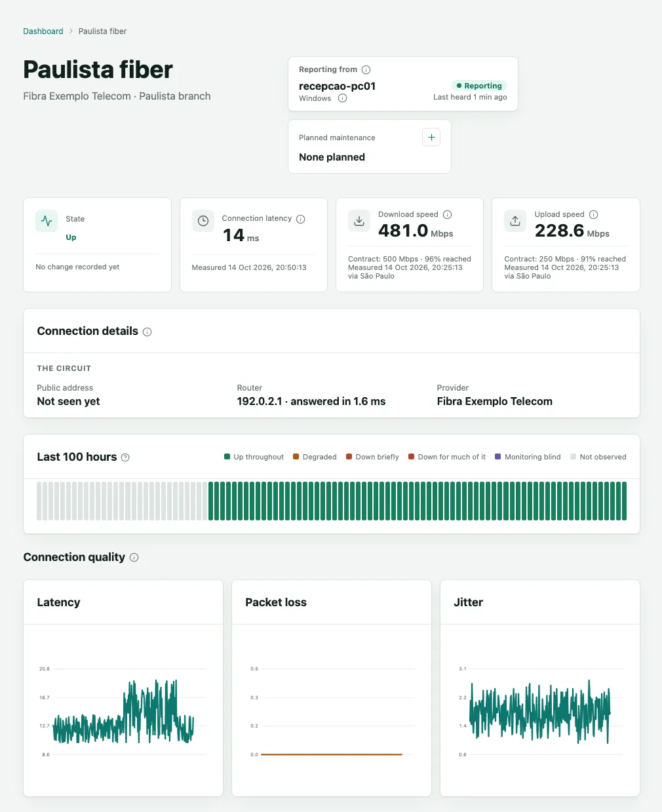Click the Up state value

point(71,237)
